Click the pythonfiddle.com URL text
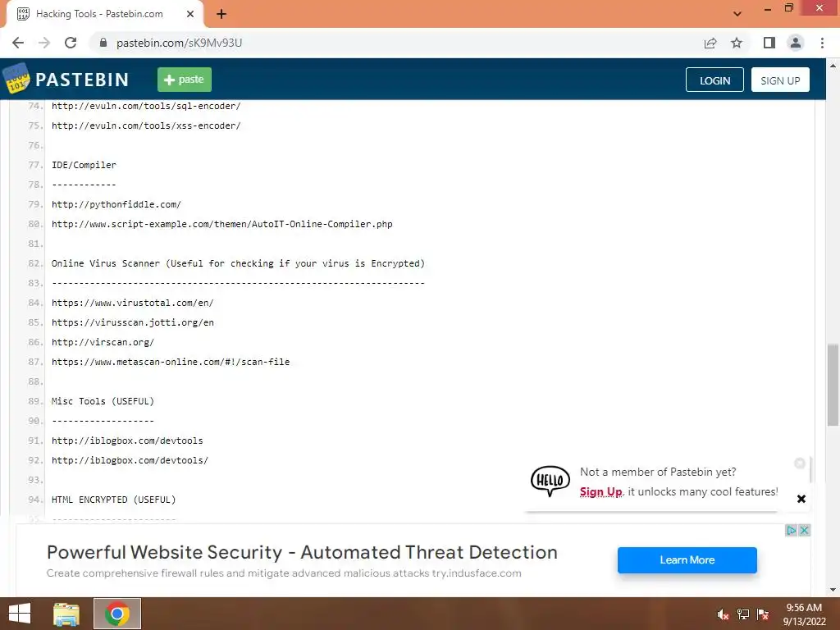The image size is (840, 630). point(116,204)
